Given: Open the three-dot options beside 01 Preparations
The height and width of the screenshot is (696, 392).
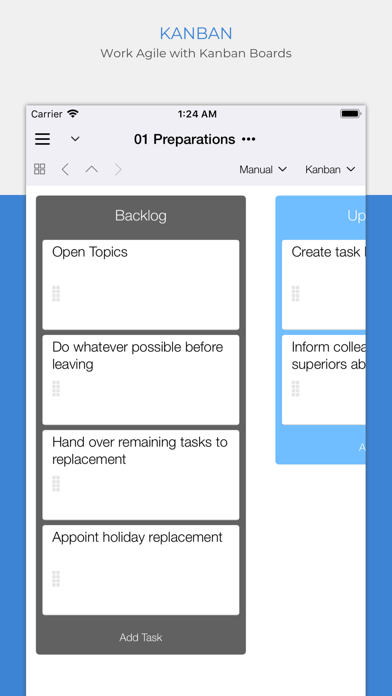Looking at the screenshot, I should click(x=249, y=139).
